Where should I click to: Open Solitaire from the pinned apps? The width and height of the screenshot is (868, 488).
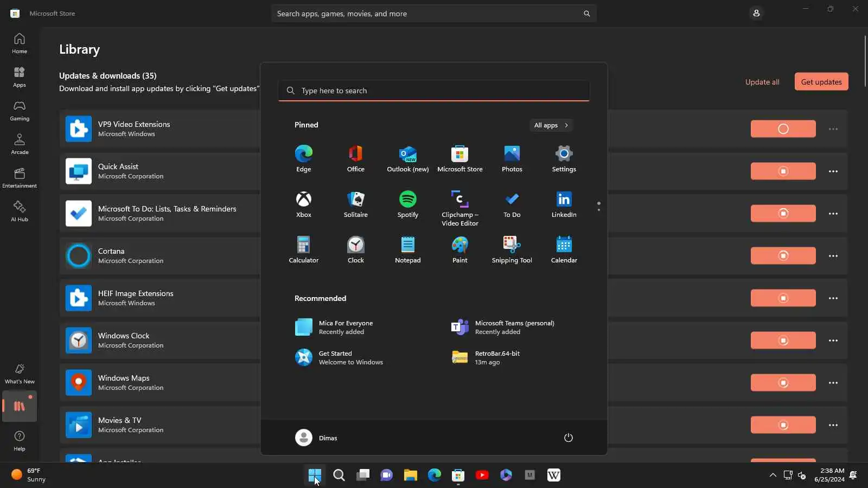click(x=356, y=204)
